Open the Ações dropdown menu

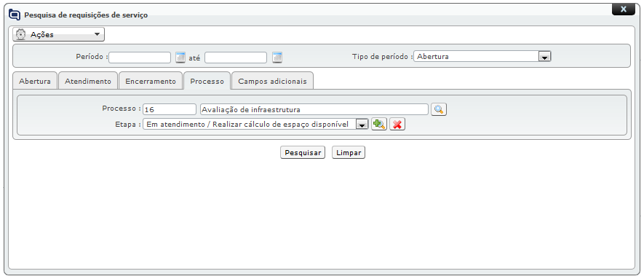click(59, 34)
